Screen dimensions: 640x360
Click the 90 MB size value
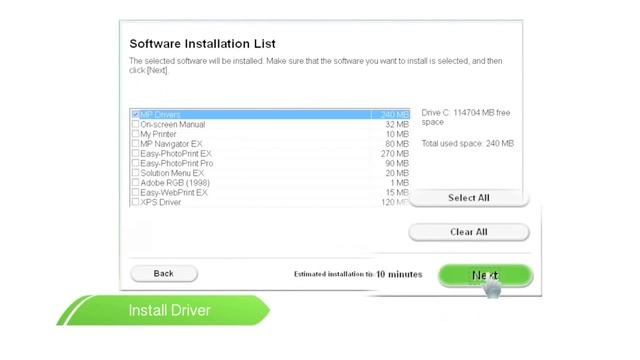[x=397, y=164]
